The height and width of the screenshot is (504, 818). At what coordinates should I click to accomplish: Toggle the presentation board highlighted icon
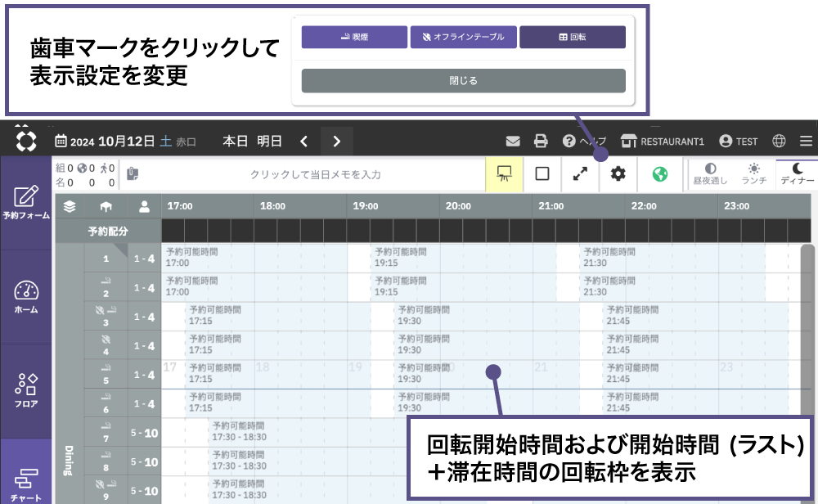click(504, 173)
